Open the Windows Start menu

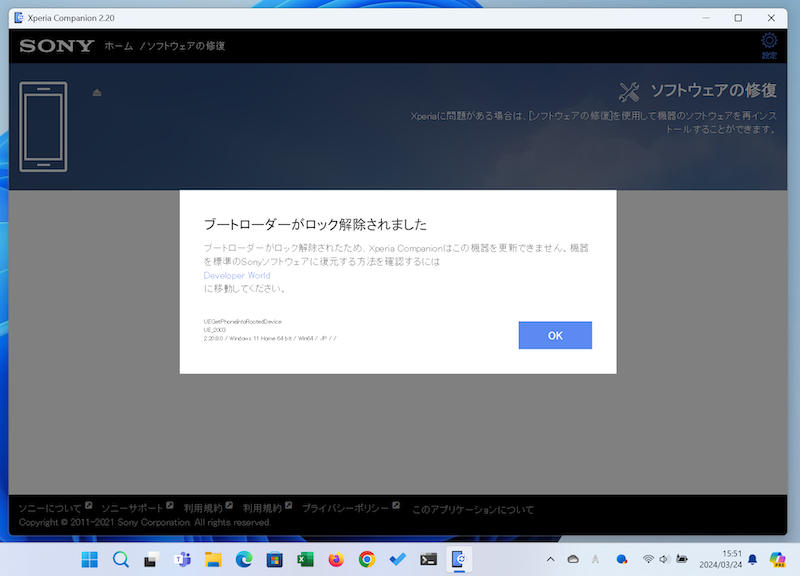[x=89, y=559]
